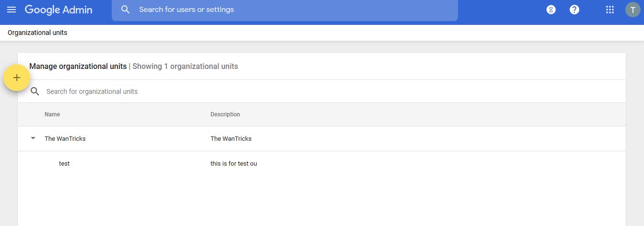Add a new organizational unit with yellow plus

click(x=17, y=78)
